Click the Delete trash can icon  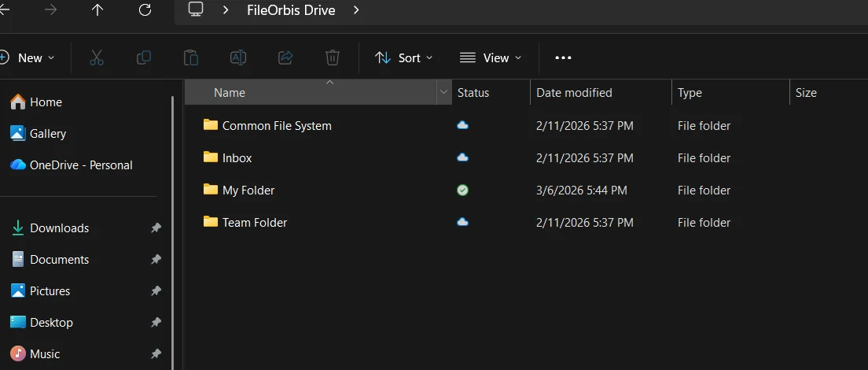tap(333, 57)
